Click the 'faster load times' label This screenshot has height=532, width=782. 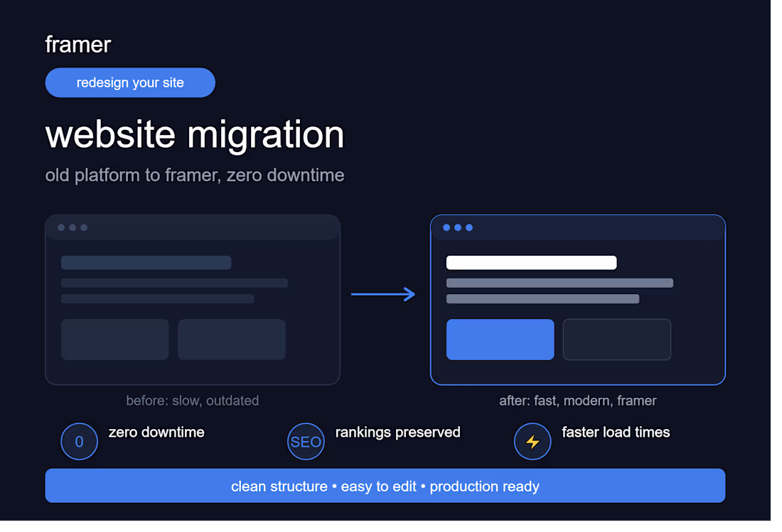coord(616,432)
